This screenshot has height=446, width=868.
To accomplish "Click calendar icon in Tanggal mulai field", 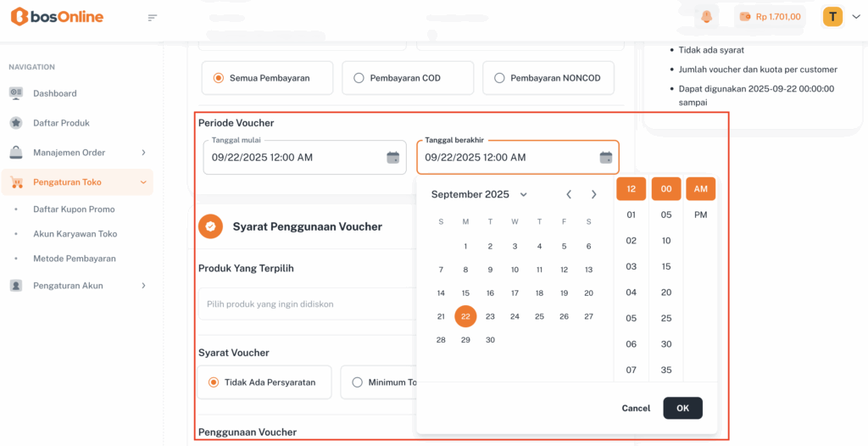I will (x=393, y=158).
